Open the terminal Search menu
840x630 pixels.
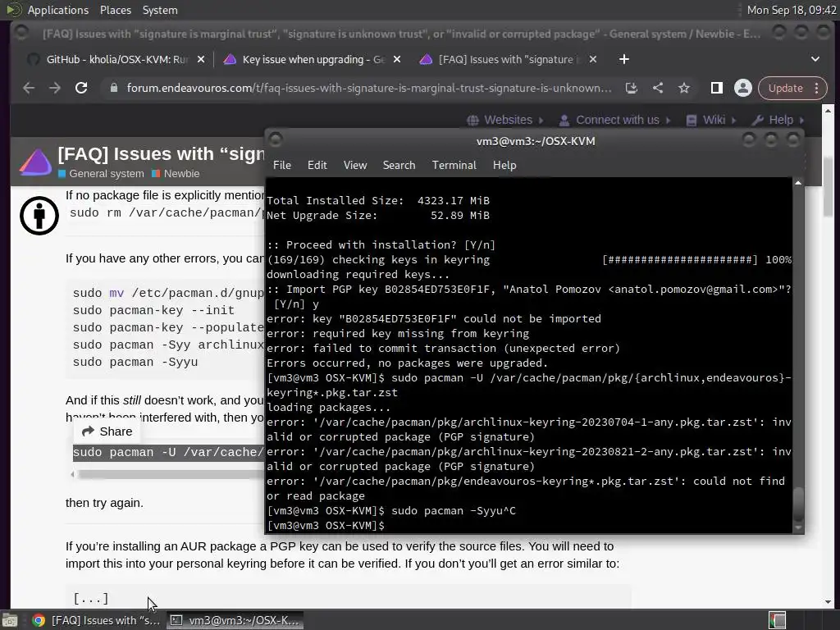click(399, 165)
